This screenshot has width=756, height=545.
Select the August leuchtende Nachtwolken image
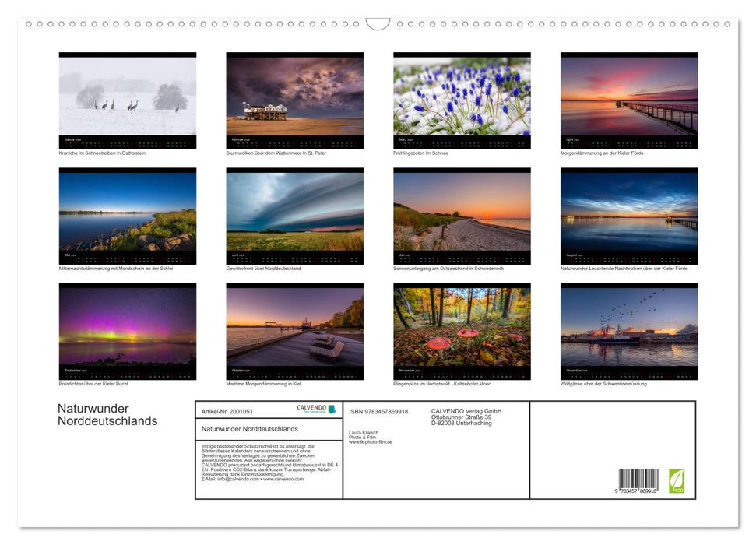point(629,215)
